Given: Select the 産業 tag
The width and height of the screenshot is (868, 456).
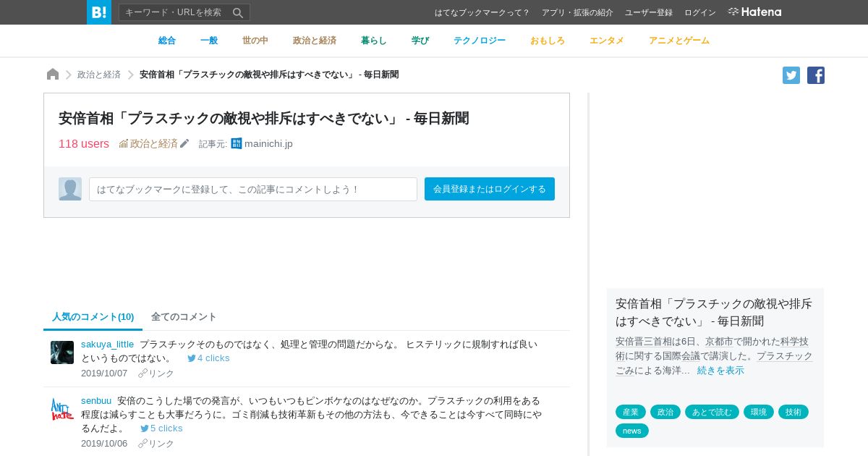Looking at the screenshot, I should click(631, 412).
